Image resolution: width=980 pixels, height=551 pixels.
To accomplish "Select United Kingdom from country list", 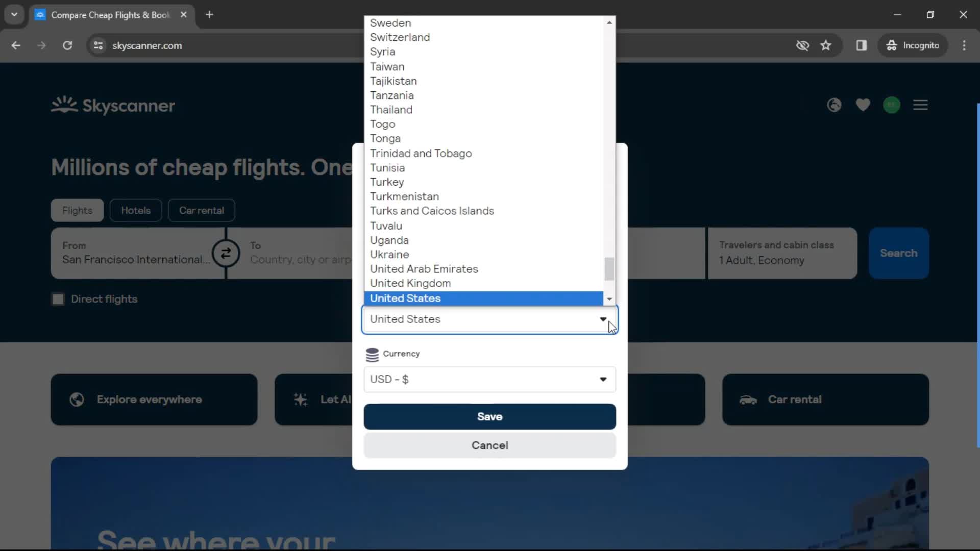I will [x=410, y=283].
